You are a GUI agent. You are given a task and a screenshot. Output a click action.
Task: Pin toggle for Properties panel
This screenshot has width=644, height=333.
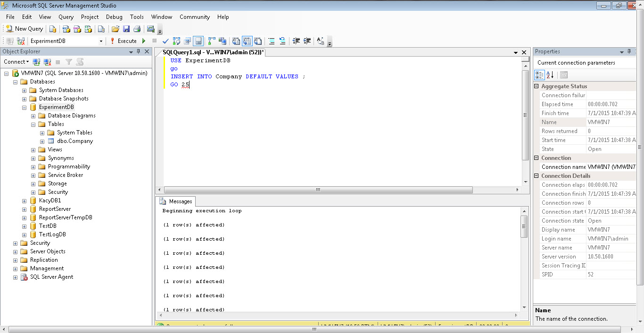629,51
